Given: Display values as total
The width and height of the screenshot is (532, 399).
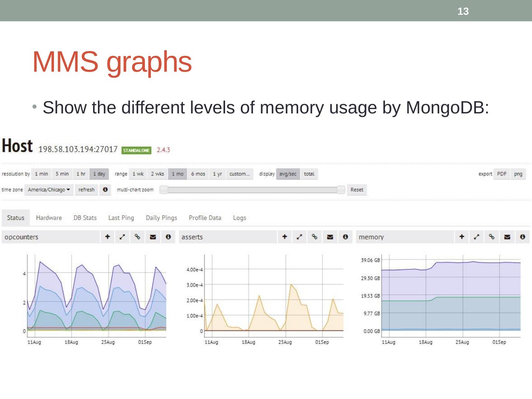Looking at the screenshot, I should point(309,174).
